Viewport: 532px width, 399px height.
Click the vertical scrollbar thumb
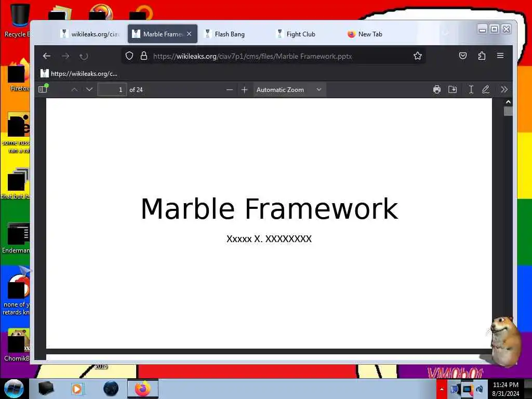coord(508,111)
